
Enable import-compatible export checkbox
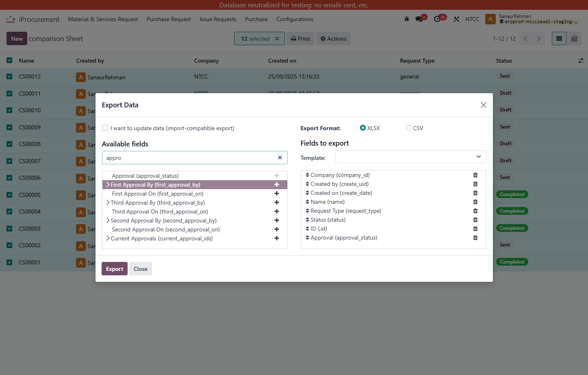[105, 128]
